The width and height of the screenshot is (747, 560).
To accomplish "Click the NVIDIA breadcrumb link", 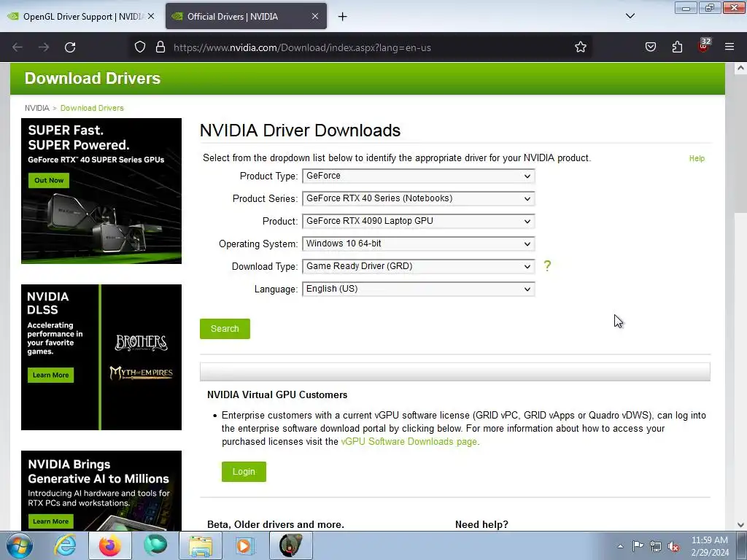I will pos(36,108).
